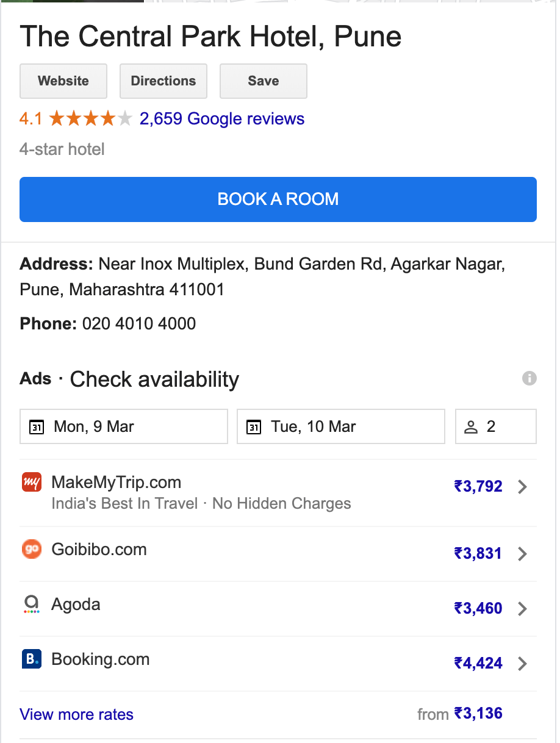
Task: Click the Booking.com logo icon
Action: pyautogui.click(x=32, y=659)
